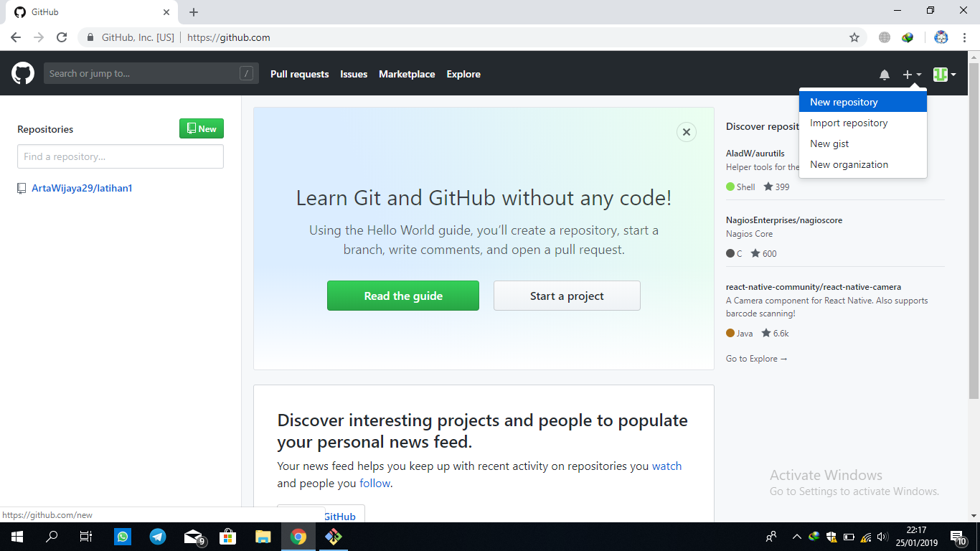Click the star icon for AladW/aurutils
This screenshot has width=980, height=551.
click(768, 187)
